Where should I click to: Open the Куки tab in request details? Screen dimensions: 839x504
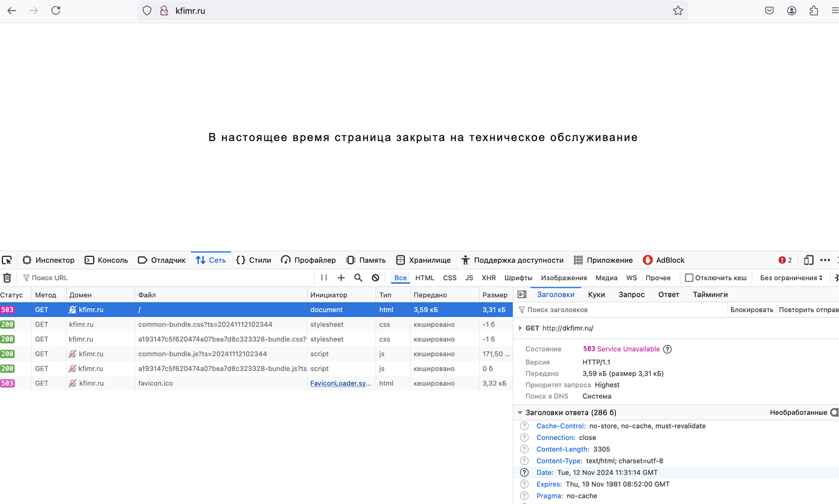tap(596, 294)
